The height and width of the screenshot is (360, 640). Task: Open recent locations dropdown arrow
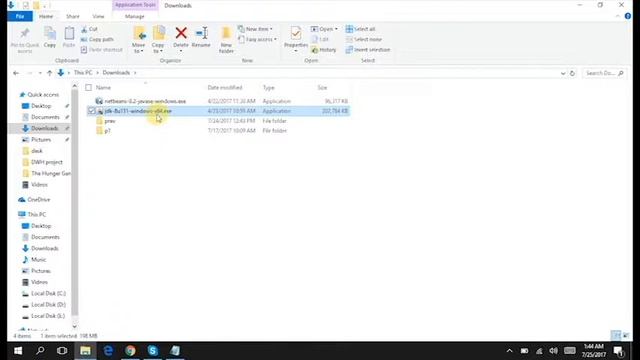[40, 73]
